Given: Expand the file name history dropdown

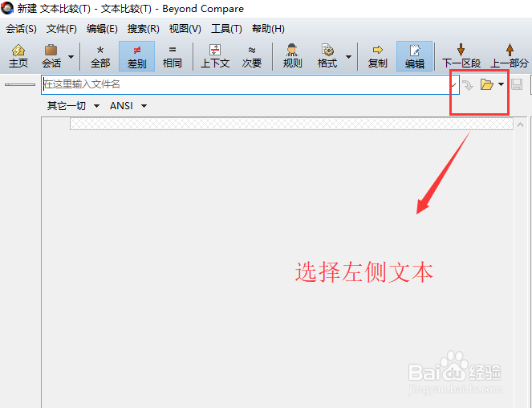Looking at the screenshot, I should point(454,84).
